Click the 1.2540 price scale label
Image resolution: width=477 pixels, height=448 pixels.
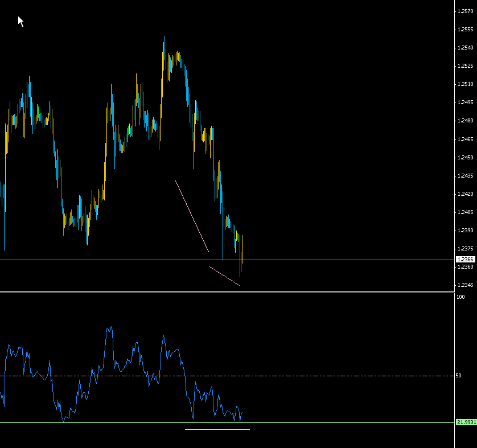pyautogui.click(x=466, y=48)
